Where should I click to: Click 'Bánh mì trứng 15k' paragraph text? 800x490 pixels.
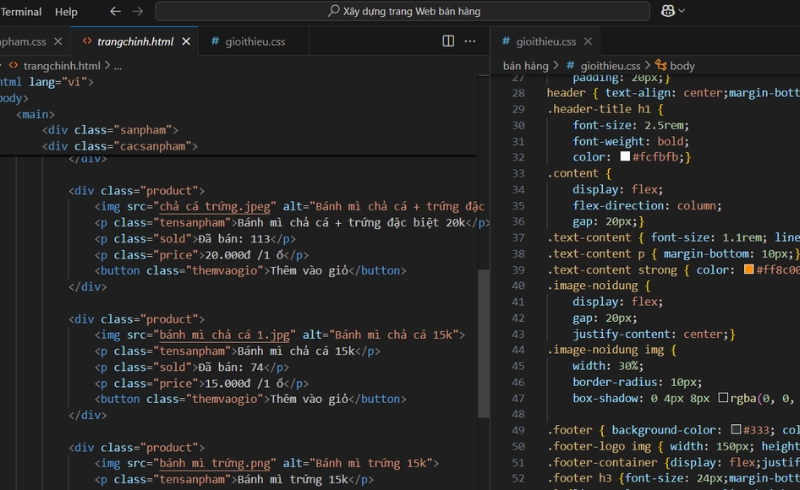293,479
